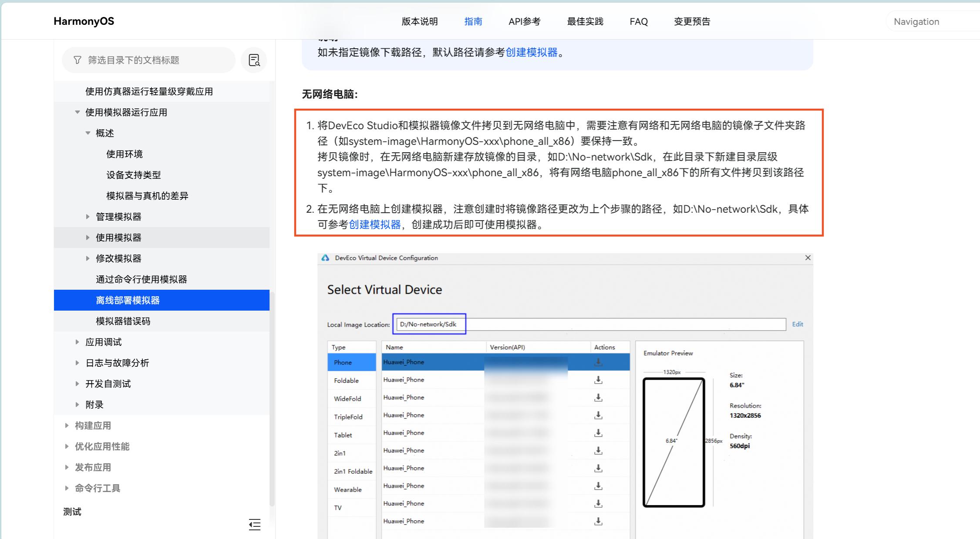Collapse the 概述 section
Image resolution: width=980 pixels, height=539 pixels.
point(89,133)
